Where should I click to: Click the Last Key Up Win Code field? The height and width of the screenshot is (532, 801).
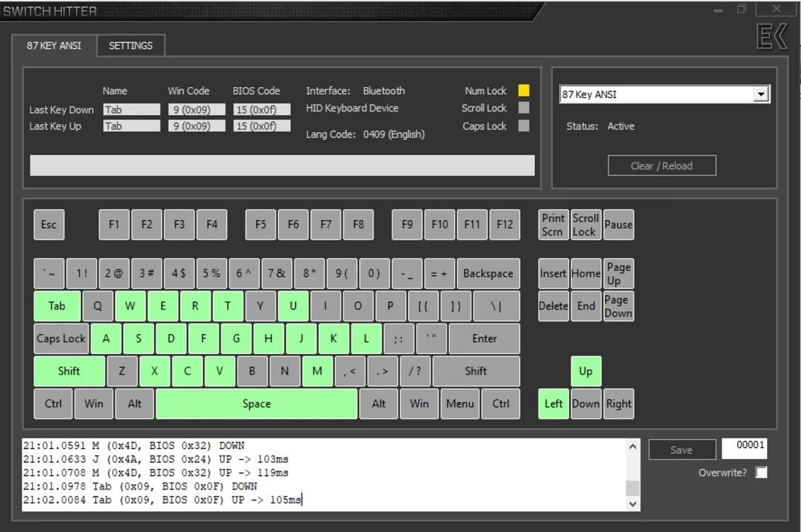coord(197,126)
